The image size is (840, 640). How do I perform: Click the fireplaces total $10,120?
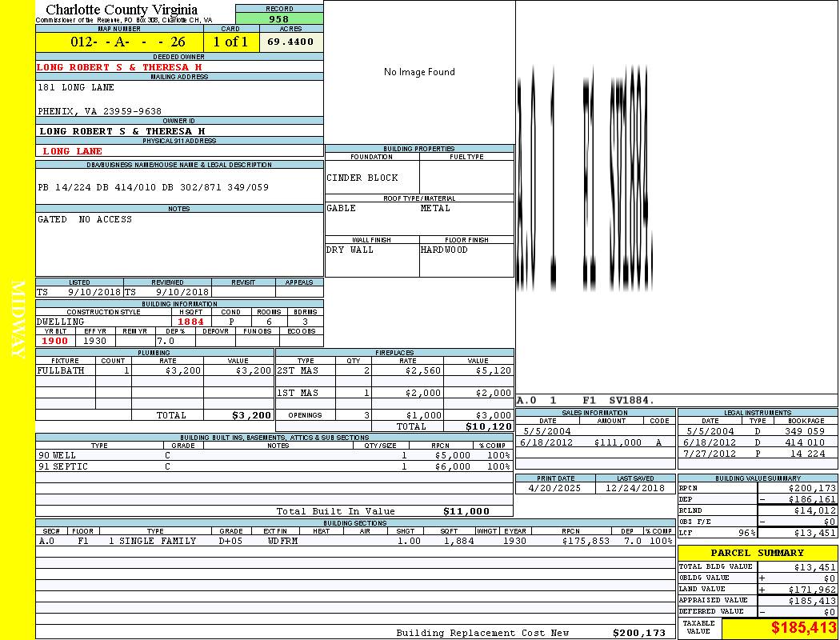tap(489, 426)
